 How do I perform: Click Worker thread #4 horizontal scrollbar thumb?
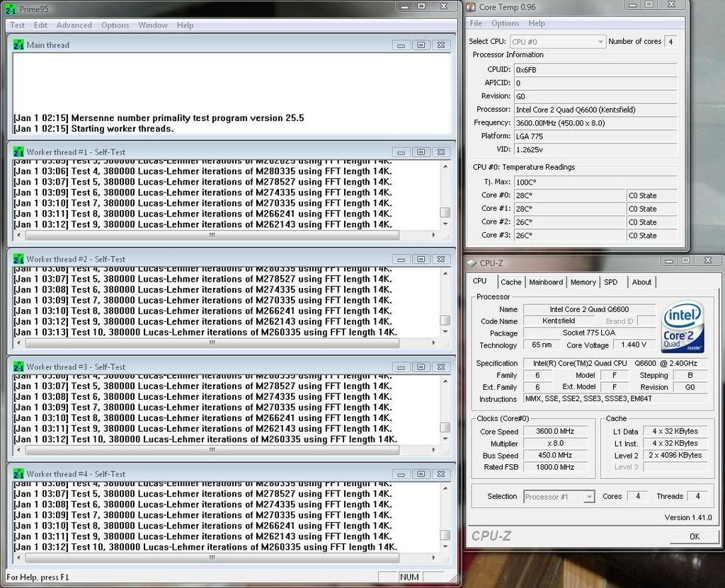[x=212, y=558]
